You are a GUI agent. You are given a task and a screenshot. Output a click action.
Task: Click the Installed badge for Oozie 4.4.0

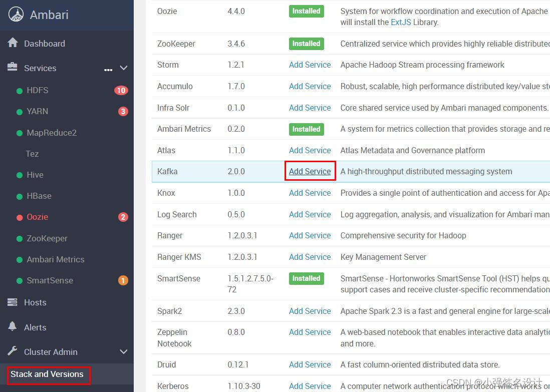click(306, 11)
